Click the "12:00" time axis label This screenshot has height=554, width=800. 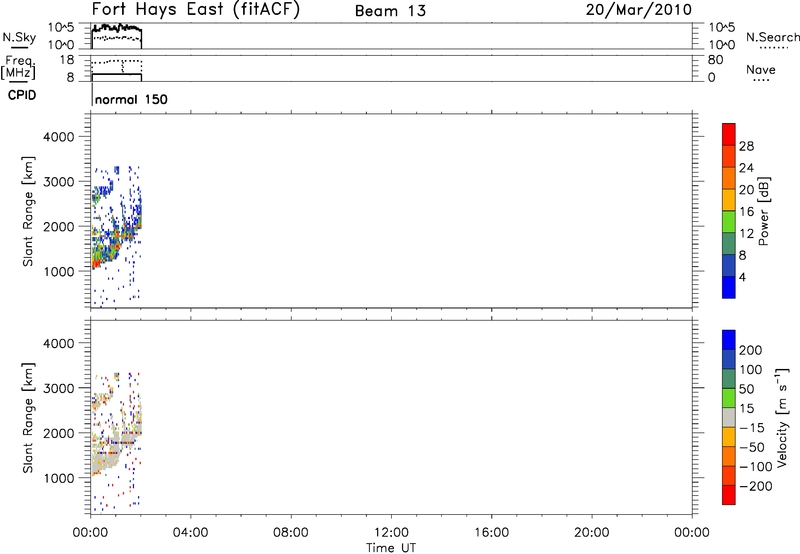(x=391, y=533)
